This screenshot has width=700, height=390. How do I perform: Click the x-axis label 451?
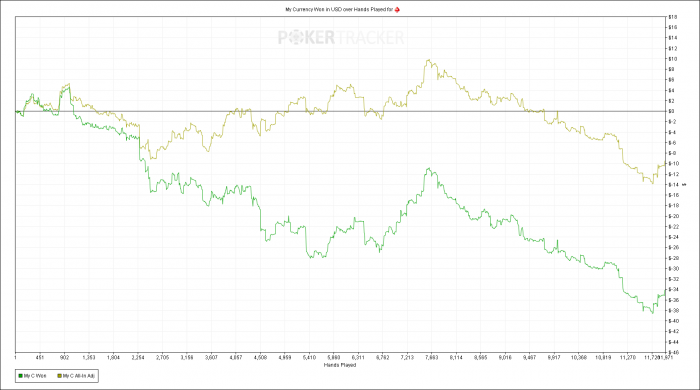tap(40, 357)
